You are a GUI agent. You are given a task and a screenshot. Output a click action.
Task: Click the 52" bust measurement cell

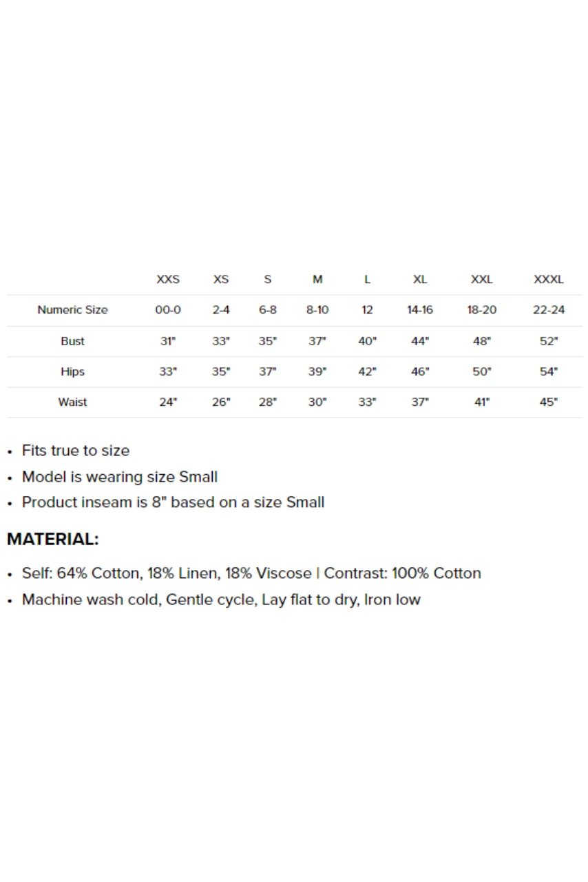pos(548,341)
